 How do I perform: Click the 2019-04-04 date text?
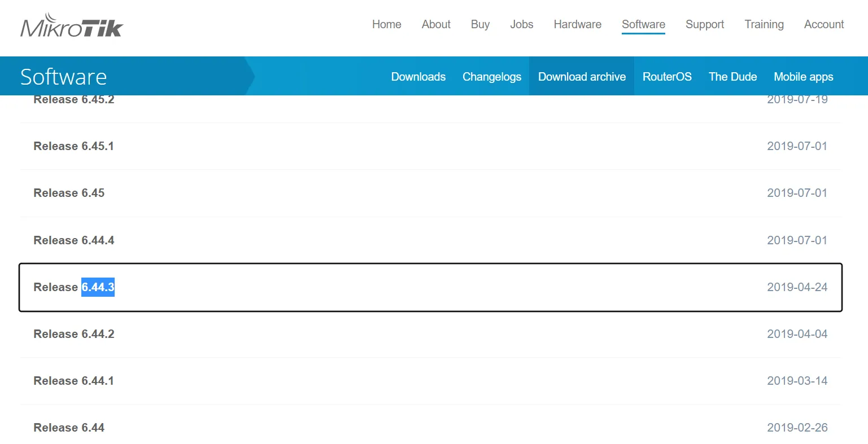797,334
